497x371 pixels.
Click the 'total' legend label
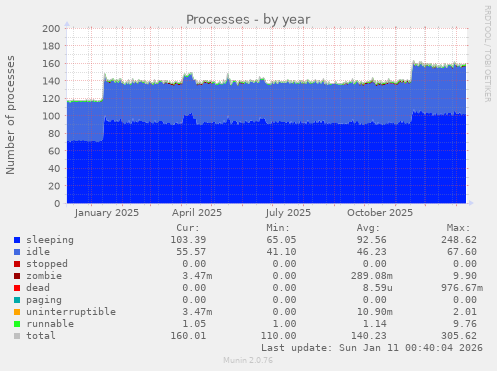pos(41,336)
